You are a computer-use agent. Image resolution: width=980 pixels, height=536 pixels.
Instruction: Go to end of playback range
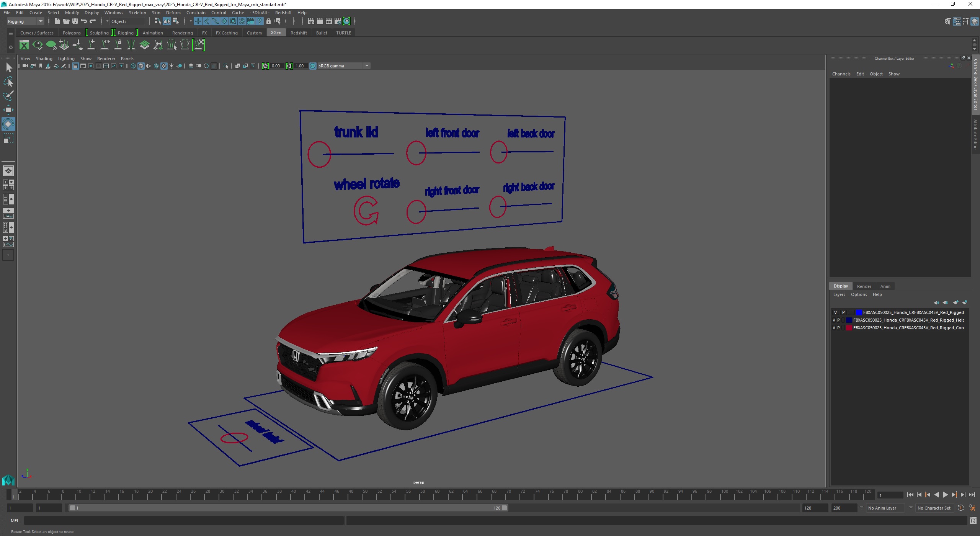pos(972,495)
